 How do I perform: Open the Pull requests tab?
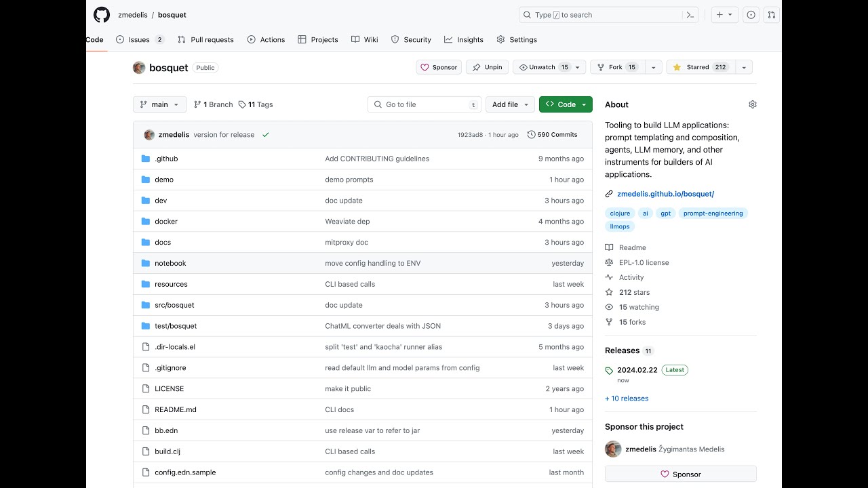click(x=205, y=40)
